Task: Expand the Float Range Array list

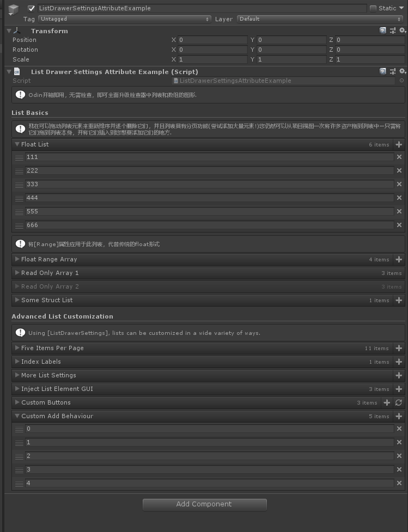Action: tap(17, 259)
